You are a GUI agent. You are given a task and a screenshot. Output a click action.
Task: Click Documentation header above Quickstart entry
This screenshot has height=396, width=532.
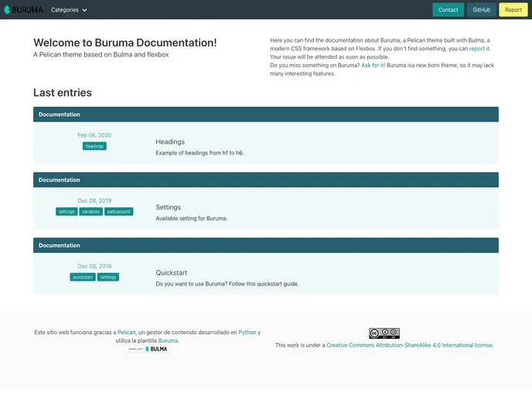266,245
